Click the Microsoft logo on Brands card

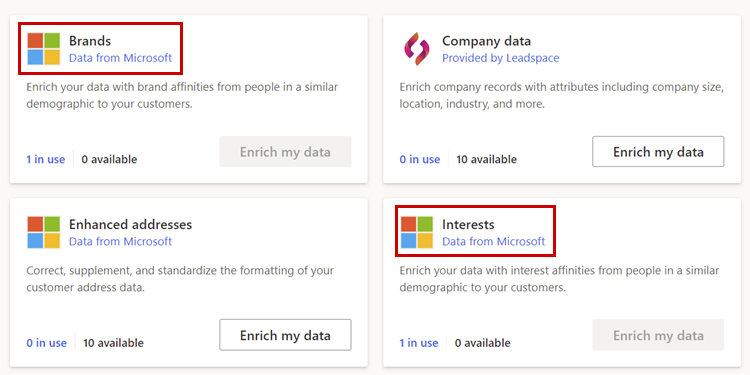pyautogui.click(x=44, y=49)
